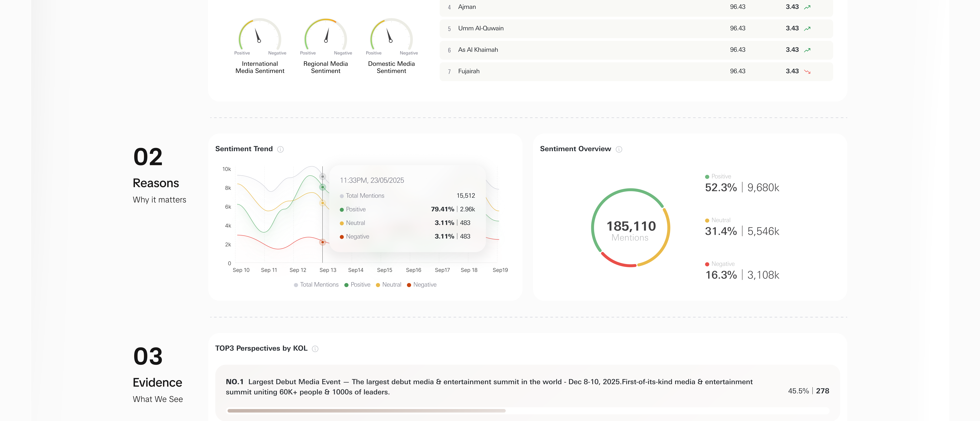Select the Umm Al-Quwain table row

pyautogui.click(x=636, y=29)
